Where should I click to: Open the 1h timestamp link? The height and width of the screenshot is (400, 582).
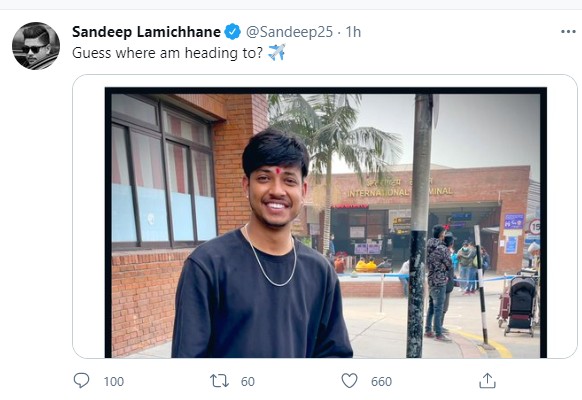click(x=353, y=32)
